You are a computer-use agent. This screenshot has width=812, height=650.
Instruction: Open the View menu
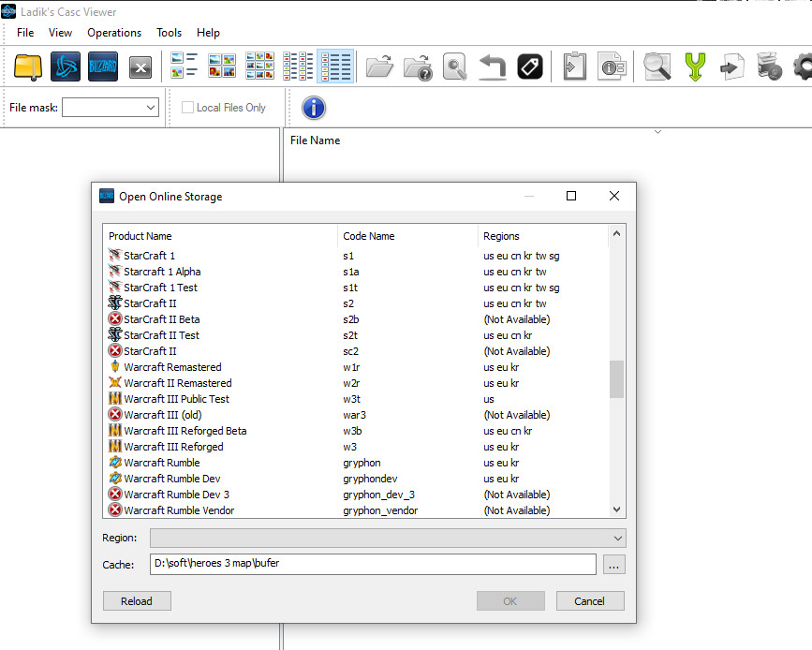tap(60, 33)
